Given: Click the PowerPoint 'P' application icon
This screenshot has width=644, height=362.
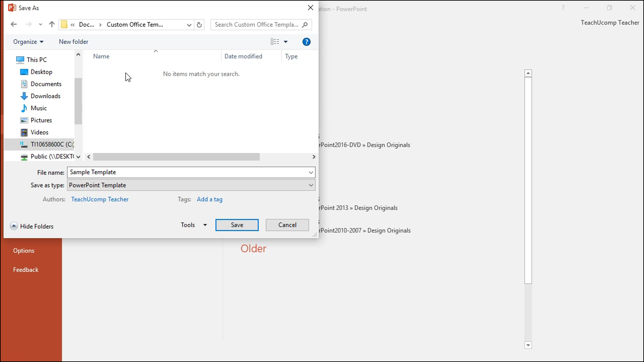Looking at the screenshot, I should 12,7.
